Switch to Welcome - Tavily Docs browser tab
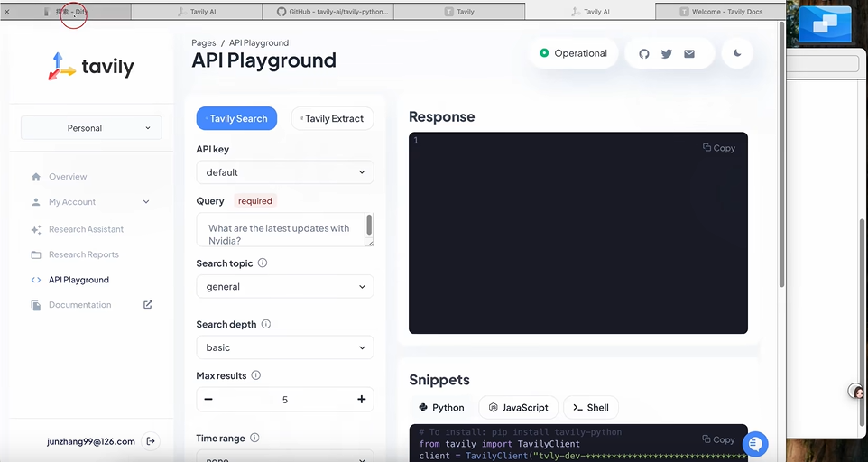This screenshot has height=462, width=868. (720, 11)
